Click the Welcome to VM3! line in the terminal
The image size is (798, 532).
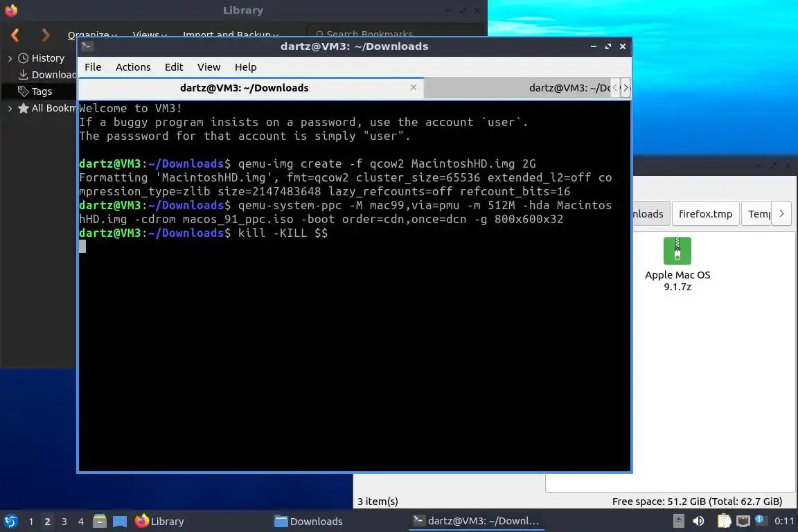pyautogui.click(x=130, y=109)
